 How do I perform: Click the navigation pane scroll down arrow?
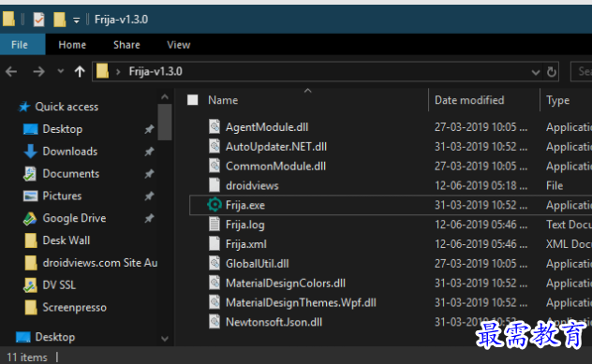[x=165, y=339]
